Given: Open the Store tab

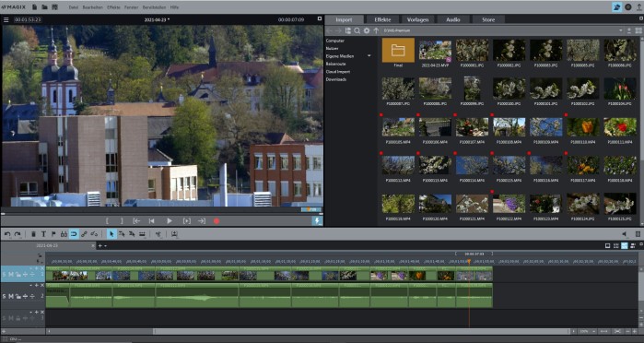Looking at the screenshot, I should [488, 19].
